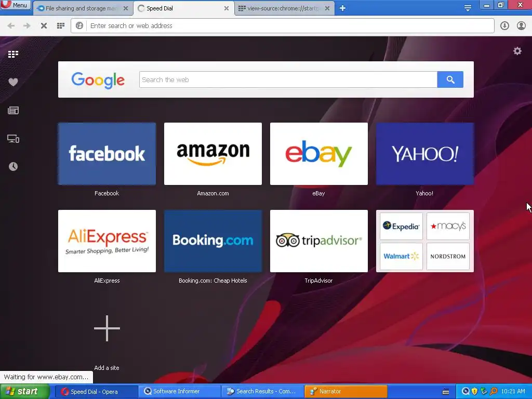Open Speed Dial grid icon in toolbar
Image resolution: width=532 pixels, height=399 pixels.
point(61,26)
